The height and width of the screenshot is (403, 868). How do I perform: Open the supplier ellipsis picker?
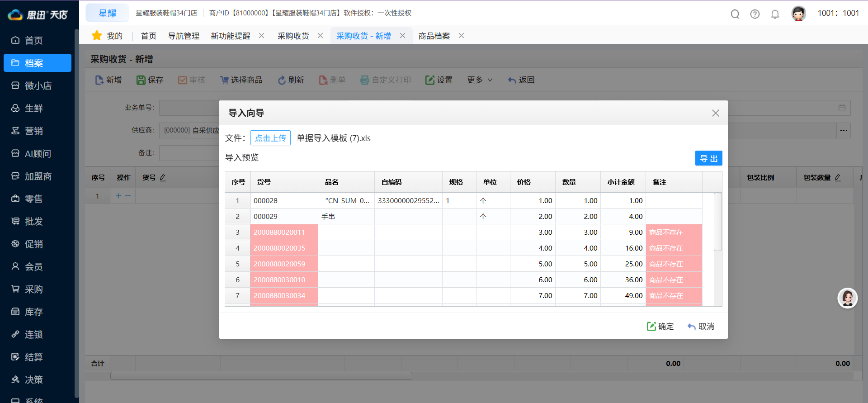[844, 130]
